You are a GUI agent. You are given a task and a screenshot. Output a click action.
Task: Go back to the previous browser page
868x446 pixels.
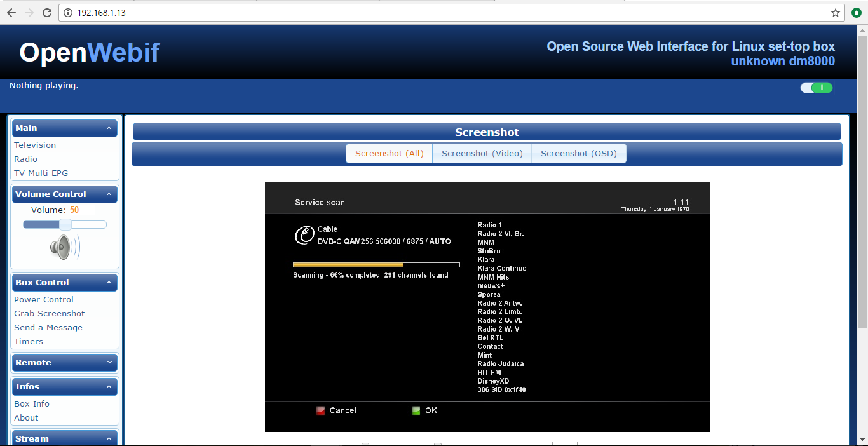[x=11, y=13]
